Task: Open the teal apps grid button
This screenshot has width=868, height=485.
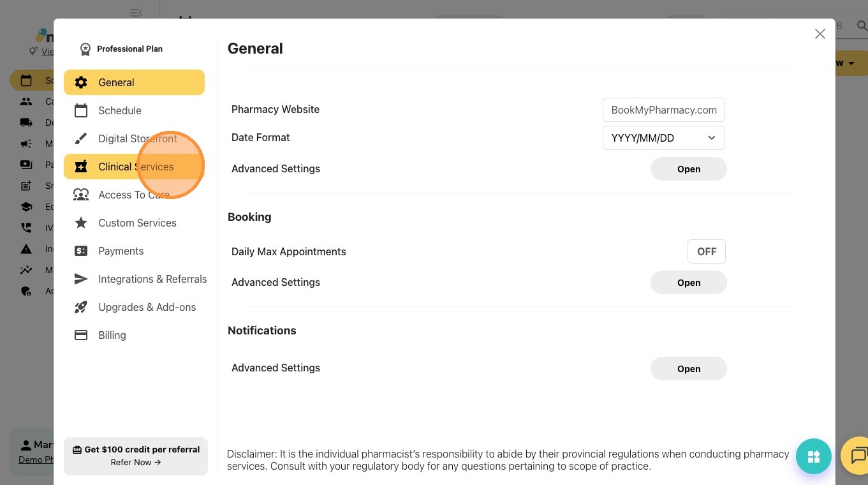Action: click(x=813, y=456)
